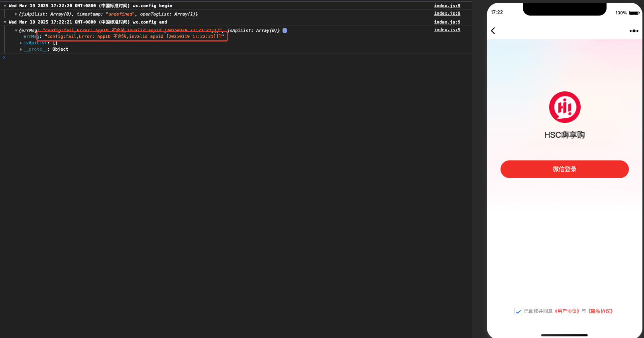Tap the phone home indicator bar

coord(564,335)
